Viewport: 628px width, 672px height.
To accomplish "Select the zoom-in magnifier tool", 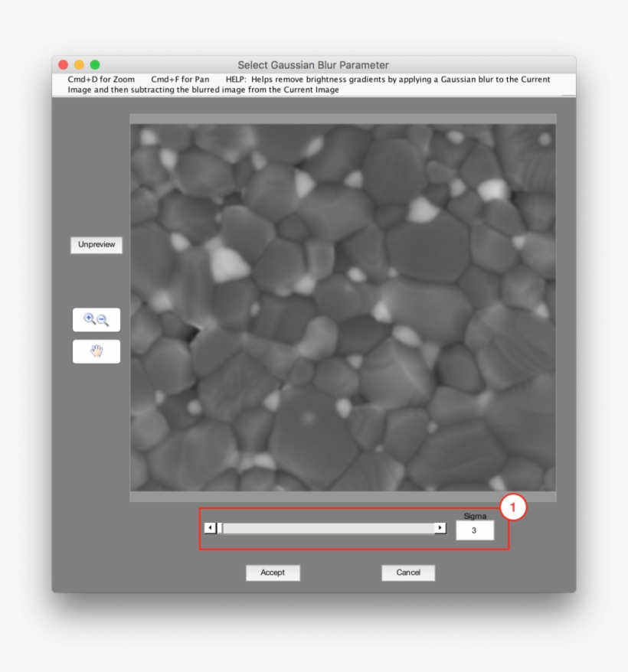I will click(90, 319).
